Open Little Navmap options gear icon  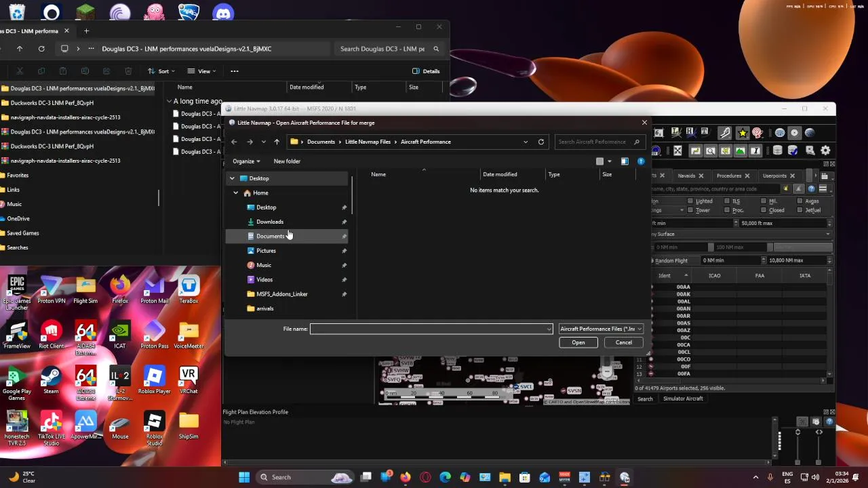(825, 150)
